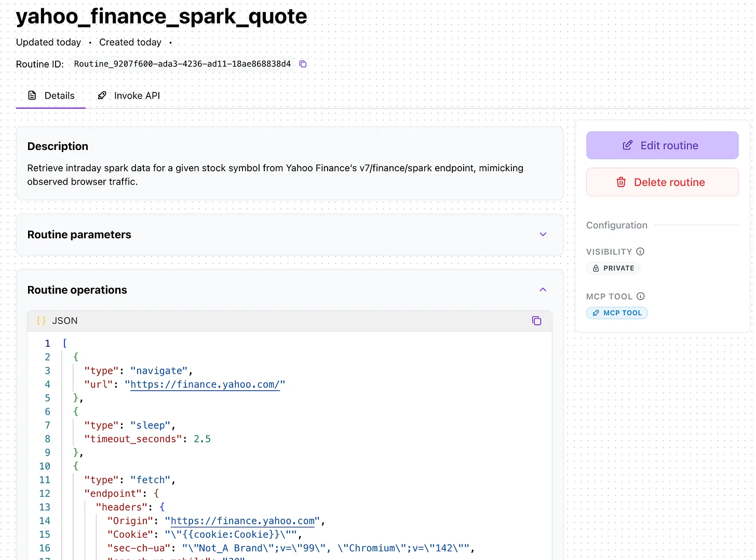Image resolution: width=756 pixels, height=560 pixels.
Task: Toggle the MCP TOOL badge
Action: 617,312
